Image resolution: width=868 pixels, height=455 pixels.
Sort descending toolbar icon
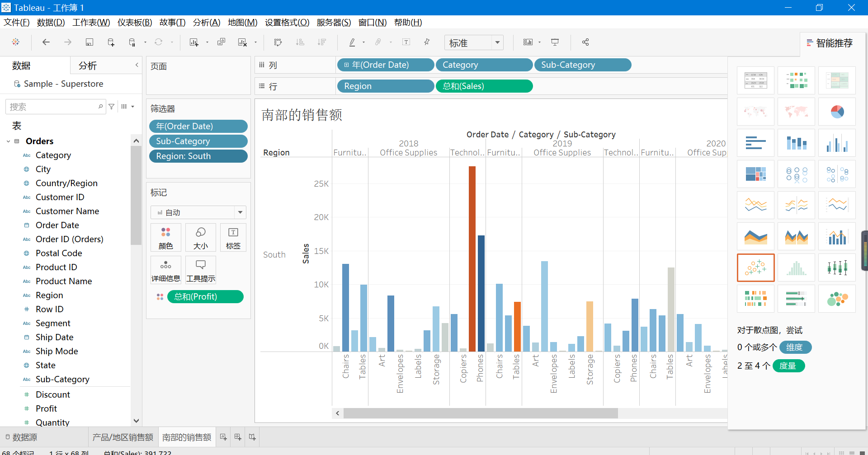click(x=322, y=42)
